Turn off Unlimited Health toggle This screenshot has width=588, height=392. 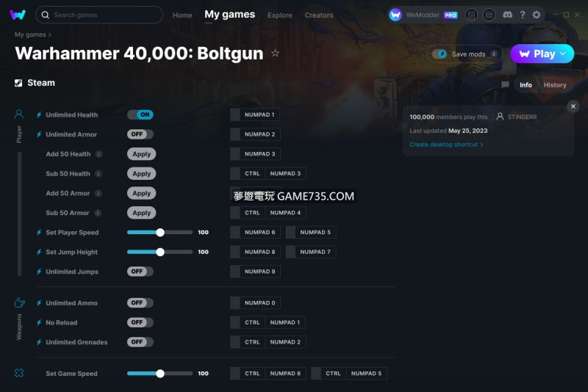140,115
